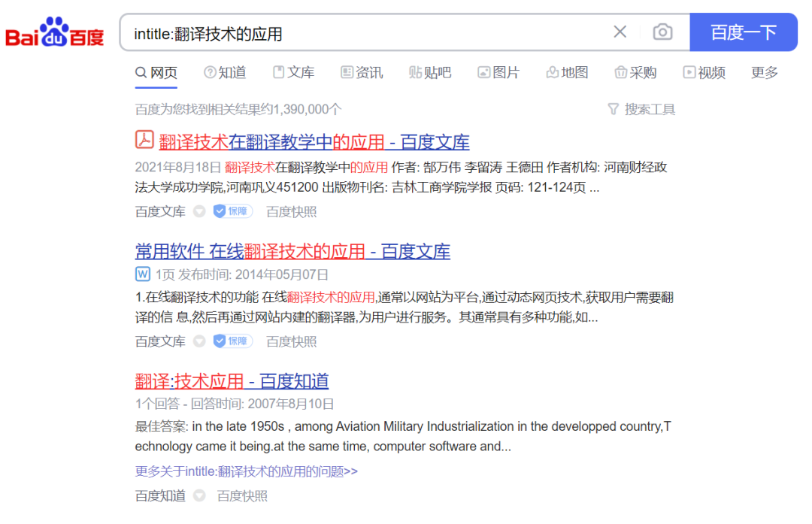Screen dimensions: 812x524
Task: Expand dropdown arrow beside 百度知道 source
Action: click(199, 495)
